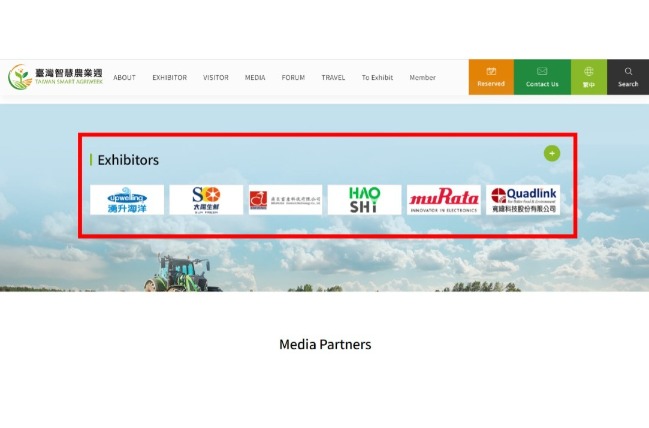View the Hao Shi exhibitor logo
The height and width of the screenshot is (428, 649).
coord(365,200)
